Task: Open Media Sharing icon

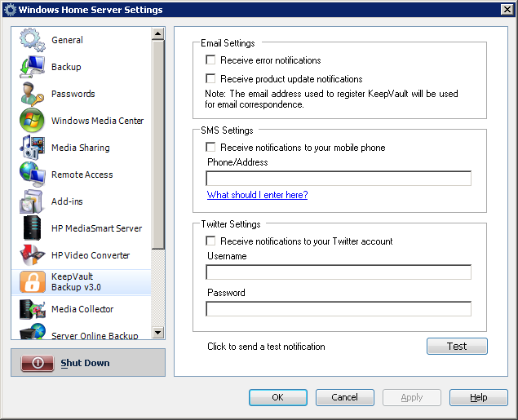Action: [32, 148]
